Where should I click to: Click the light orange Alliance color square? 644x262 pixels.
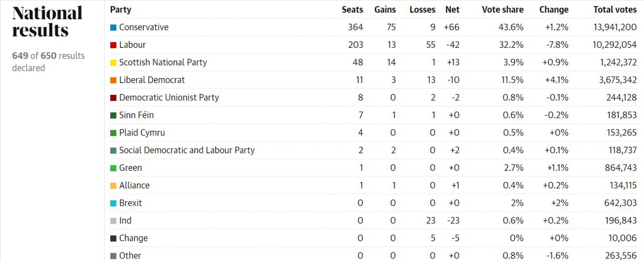113,185
